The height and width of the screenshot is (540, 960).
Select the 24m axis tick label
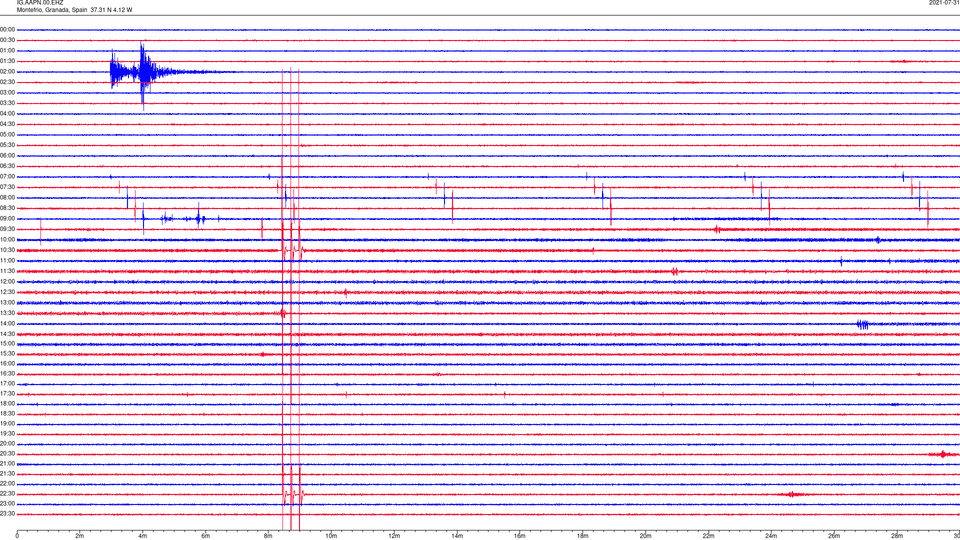point(771,536)
